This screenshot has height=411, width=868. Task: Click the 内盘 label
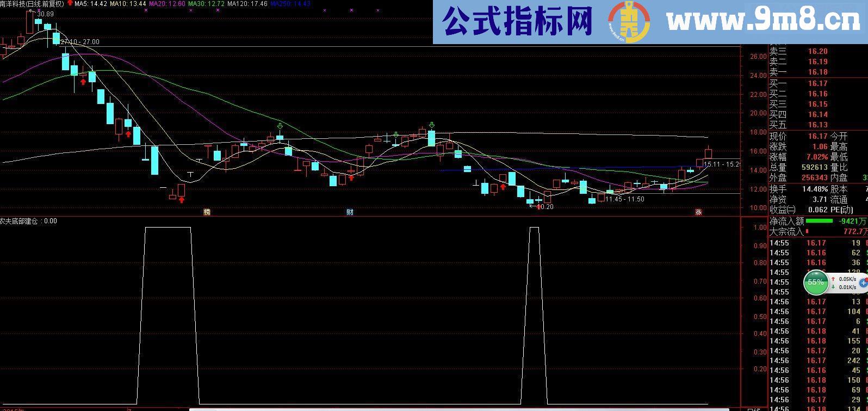click(839, 178)
